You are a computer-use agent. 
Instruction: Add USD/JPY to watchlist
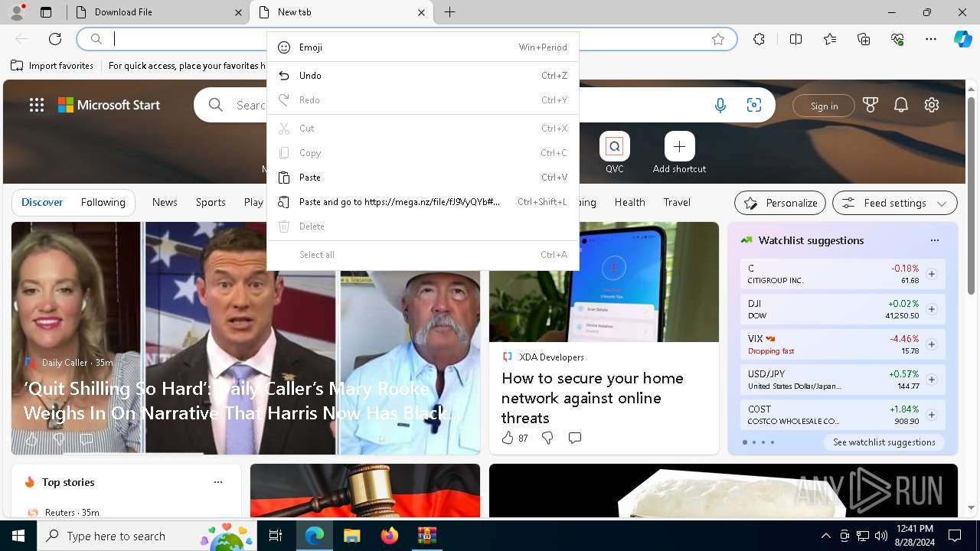932,380
